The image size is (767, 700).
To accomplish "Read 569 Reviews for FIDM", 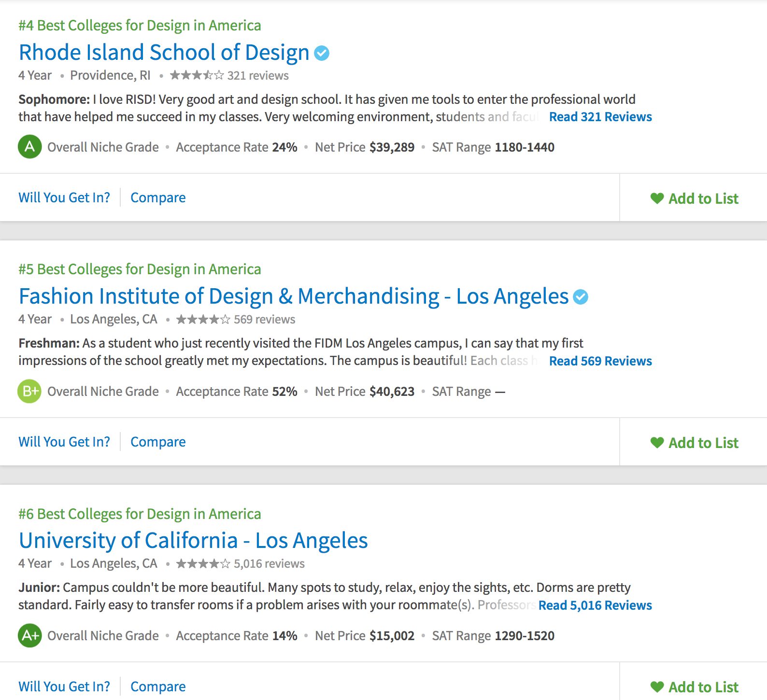I will point(600,361).
